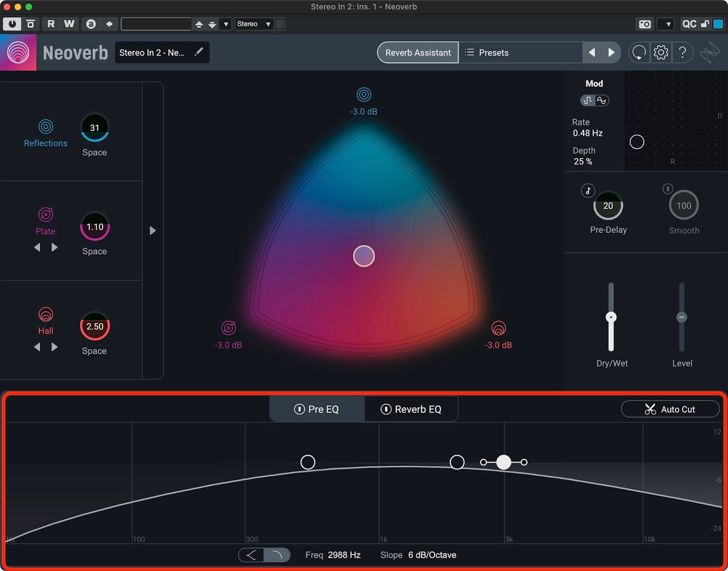Select the previous Plate reverb type
Image resolution: width=728 pixels, height=571 pixels.
pos(37,247)
